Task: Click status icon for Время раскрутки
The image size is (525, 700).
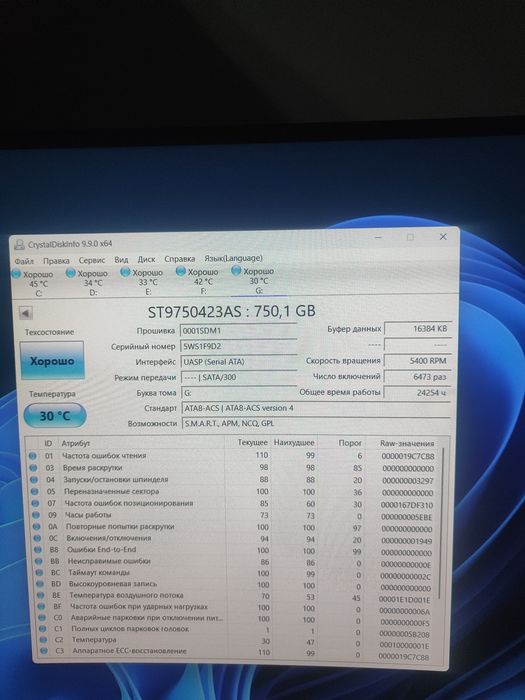Action: pyautogui.click(x=33, y=468)
